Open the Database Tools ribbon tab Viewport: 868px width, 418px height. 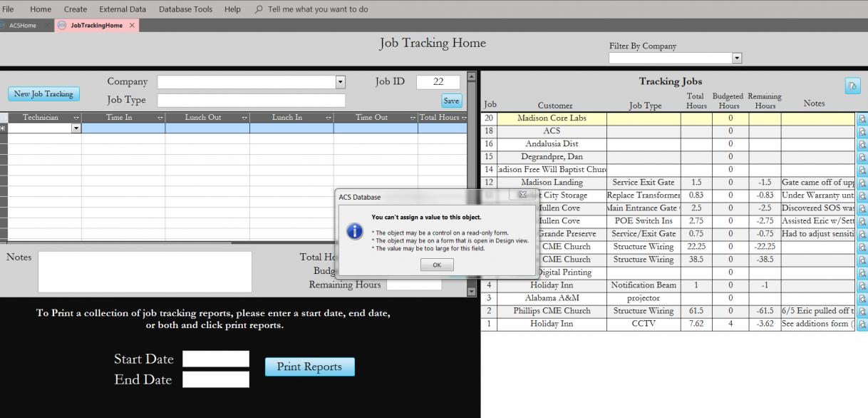pyautogui.click(x=185, y=9)
